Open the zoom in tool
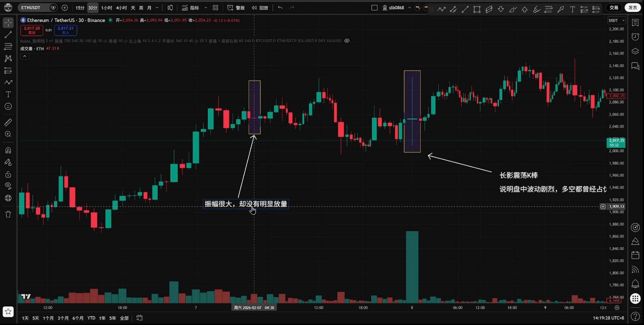 (x=8, y=134)
